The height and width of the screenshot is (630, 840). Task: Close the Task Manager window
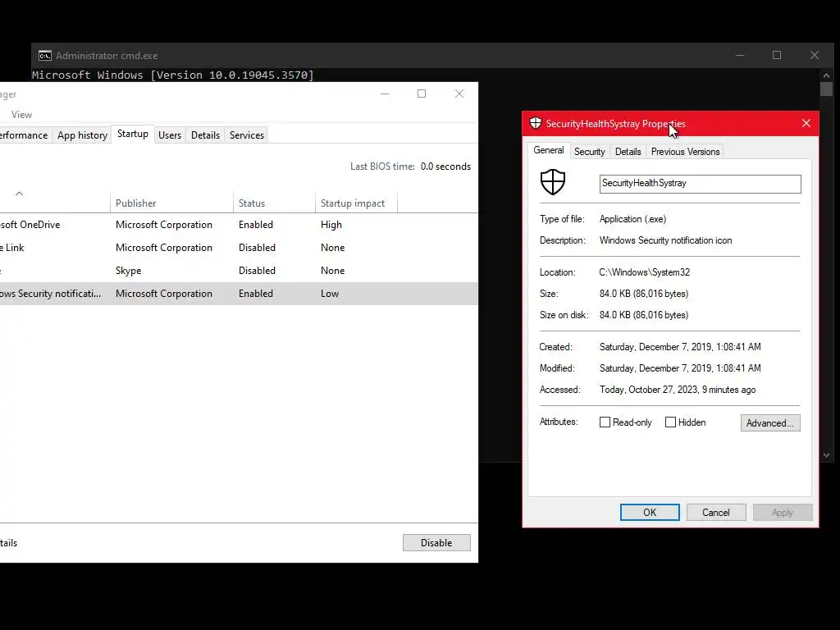pyautogui.click(x=459, y=94)
